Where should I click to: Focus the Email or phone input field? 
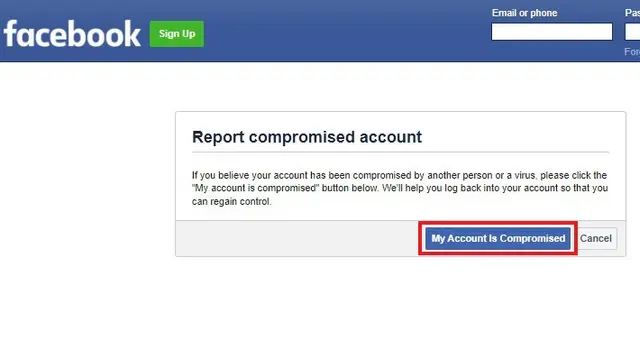click(552, 32)
